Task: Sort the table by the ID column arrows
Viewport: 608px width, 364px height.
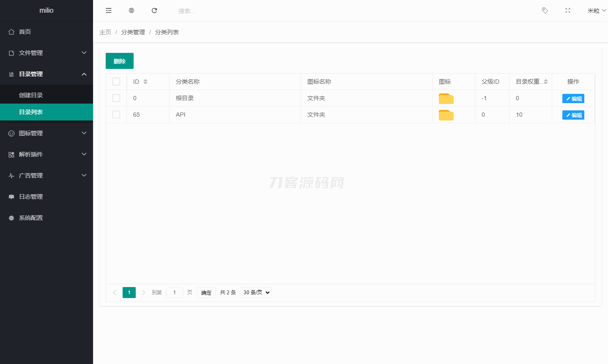Action: tap(145, 82)
